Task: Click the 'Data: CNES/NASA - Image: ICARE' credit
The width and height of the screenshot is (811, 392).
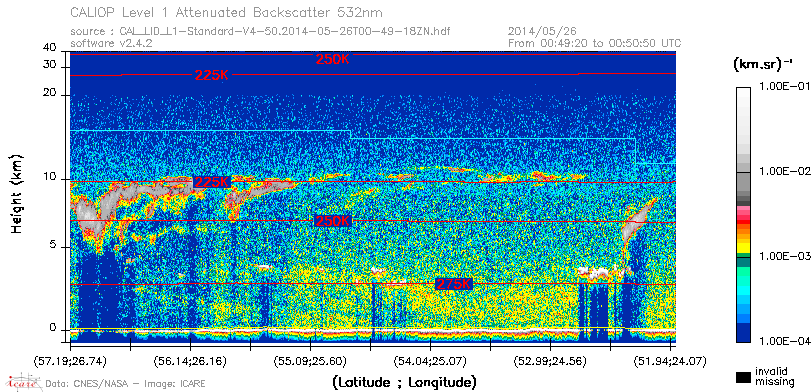Action: 125,384
